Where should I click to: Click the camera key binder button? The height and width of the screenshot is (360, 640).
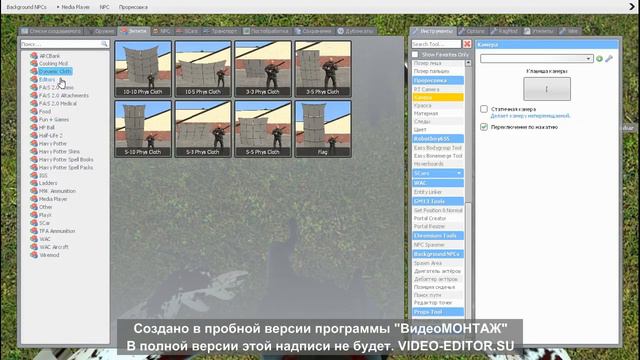pos(547,89)
